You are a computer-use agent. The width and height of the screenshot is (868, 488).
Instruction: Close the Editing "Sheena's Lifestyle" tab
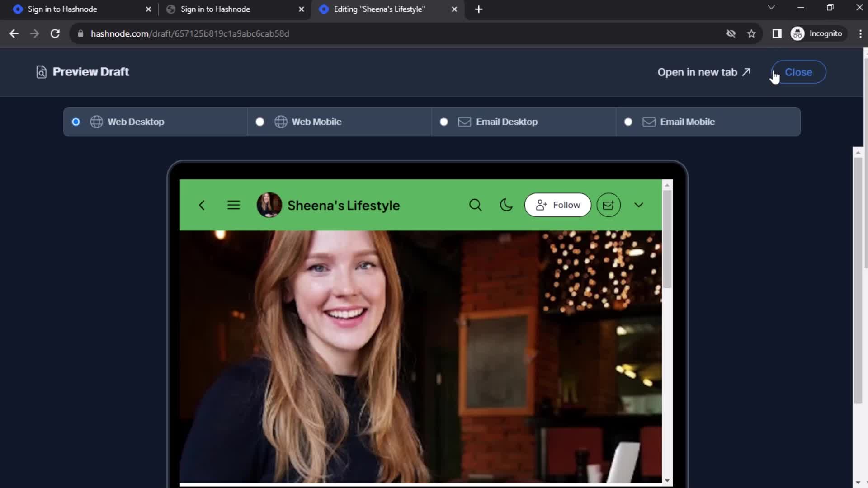click(454, 9)
